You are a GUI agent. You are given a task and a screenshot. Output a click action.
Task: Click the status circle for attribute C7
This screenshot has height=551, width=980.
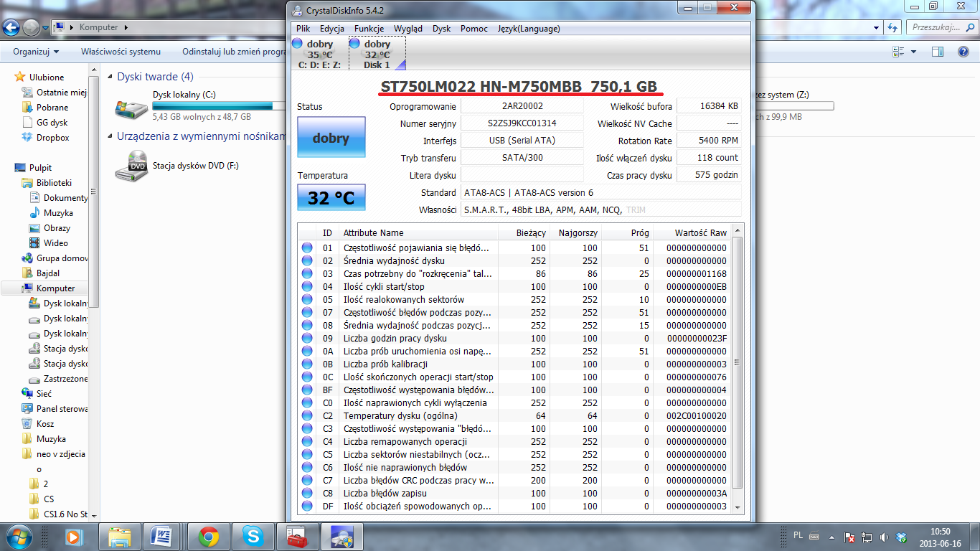pyautogui.click(x=307, y=480)
